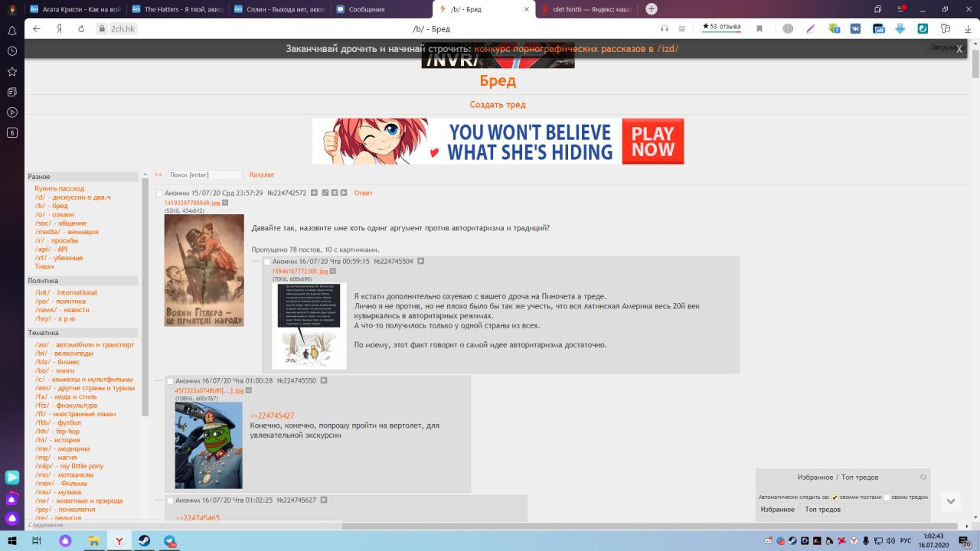The image size is (980, 551).
Task: Expand image search icon next to 14193357755549.jpg
Action: (x=225, y=203)
